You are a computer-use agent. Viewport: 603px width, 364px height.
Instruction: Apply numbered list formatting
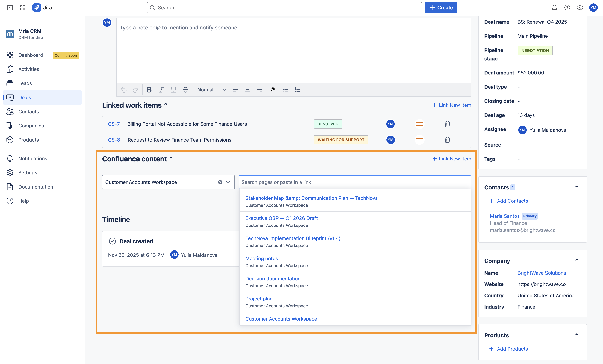pos(298,89)
